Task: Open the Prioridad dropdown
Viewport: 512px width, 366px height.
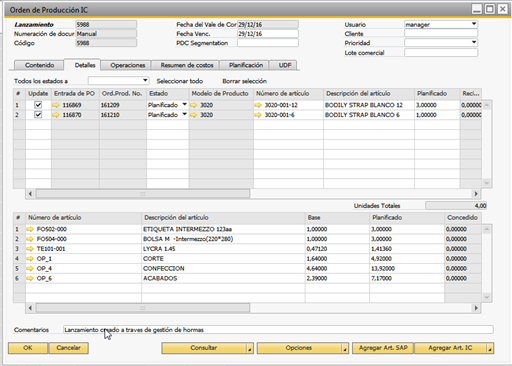Action: click(474, 42)
